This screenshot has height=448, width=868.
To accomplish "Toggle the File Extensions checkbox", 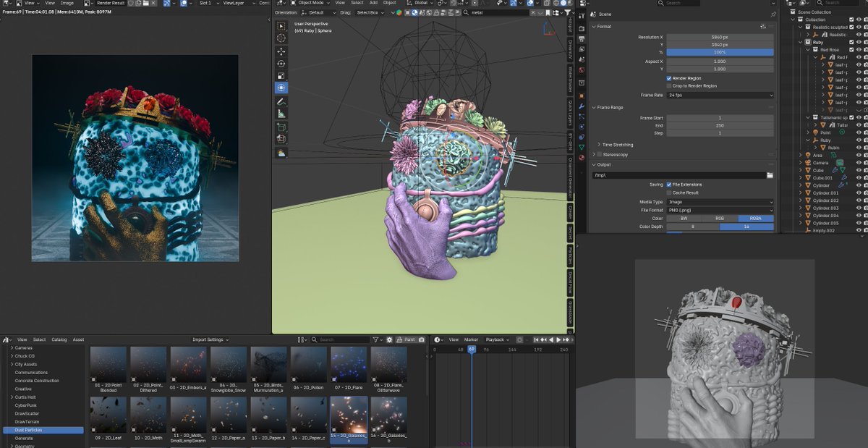I will pyautogui.click(x=669, y=185).
